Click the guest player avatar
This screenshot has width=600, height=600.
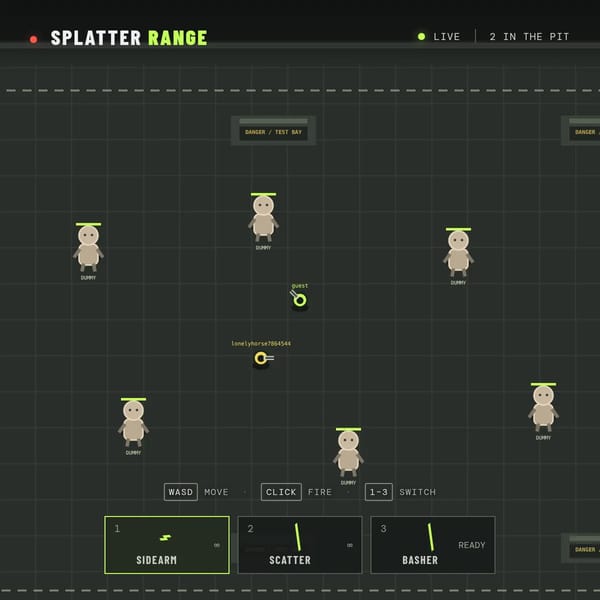[x=300, y=300]
